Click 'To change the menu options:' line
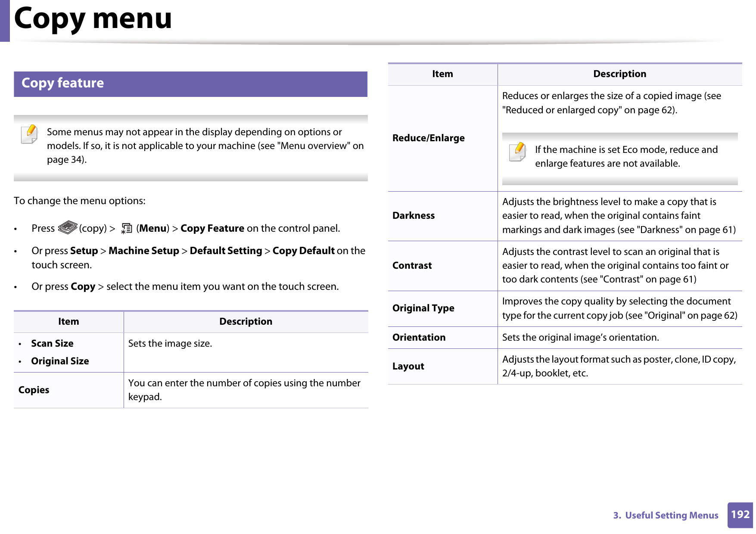The height and width of the screenshot is (534, 756). click(x=80, y=201)
